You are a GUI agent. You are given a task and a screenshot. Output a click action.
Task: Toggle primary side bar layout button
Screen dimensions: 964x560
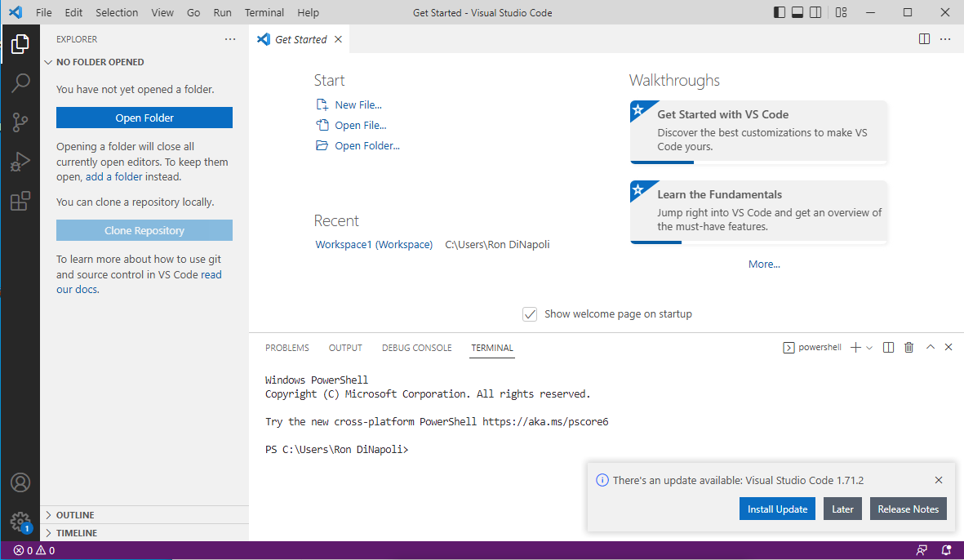tap(780, 12)
